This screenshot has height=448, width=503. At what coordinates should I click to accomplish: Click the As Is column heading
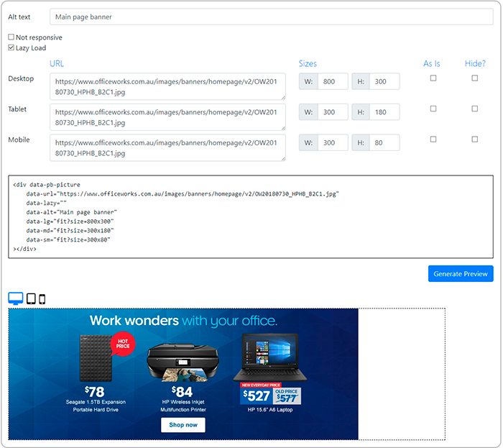(431, 63)
